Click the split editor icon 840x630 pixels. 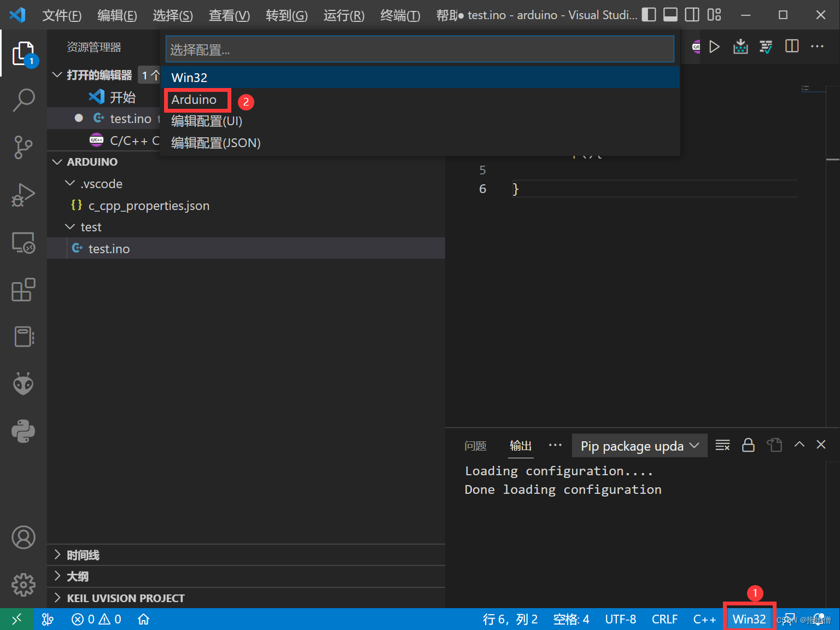(792, 46)
